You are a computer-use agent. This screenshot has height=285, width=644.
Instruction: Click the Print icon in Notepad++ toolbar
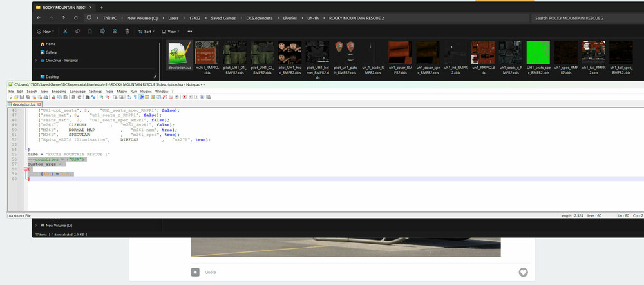(x=46, y=97)
